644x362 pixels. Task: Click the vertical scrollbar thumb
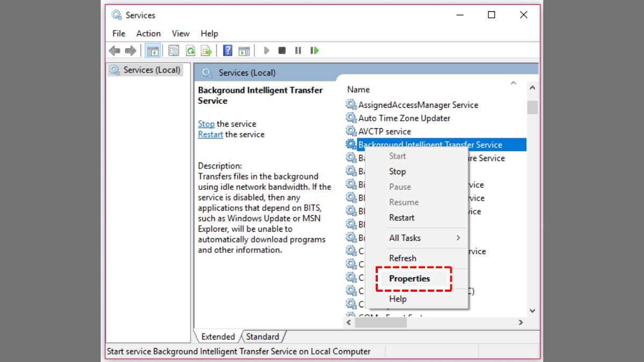tap(532, 107)
